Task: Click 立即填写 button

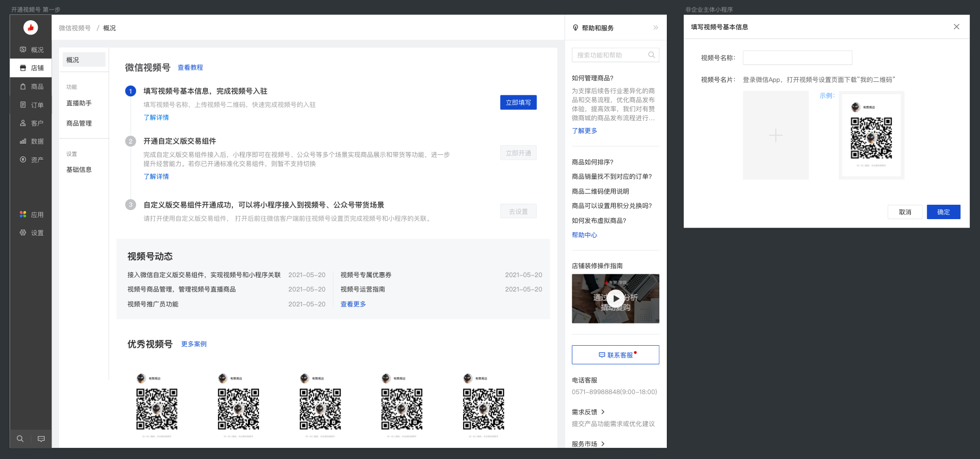Action: click(518, 102)
